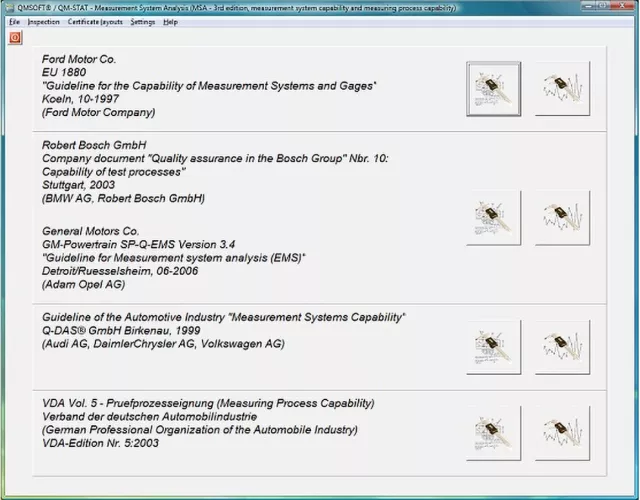Screen dimensions: 640x500
Task: Click "(BMW AG, Robert Bosch GmbH)" line
Action: pyautogui.click(x=123, y=199)
